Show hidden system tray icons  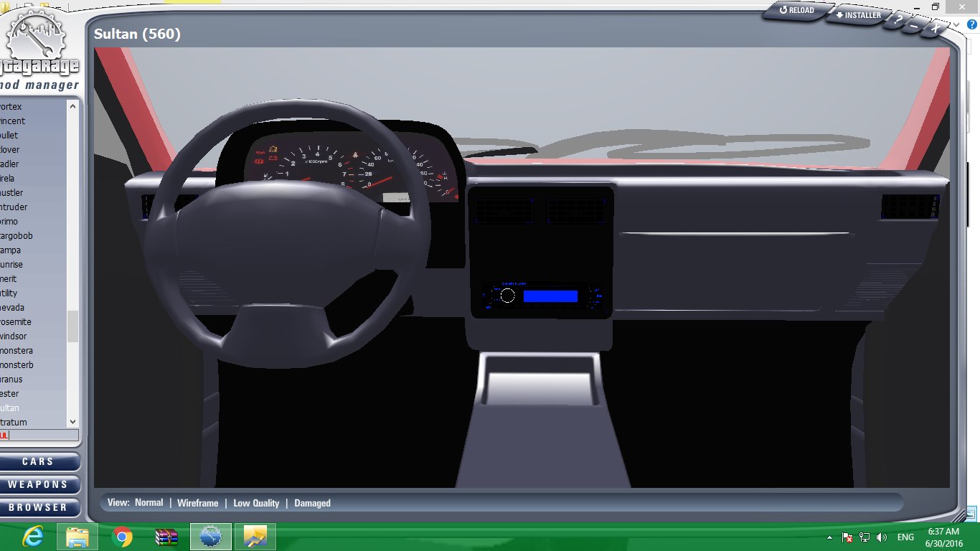point(830,537)
